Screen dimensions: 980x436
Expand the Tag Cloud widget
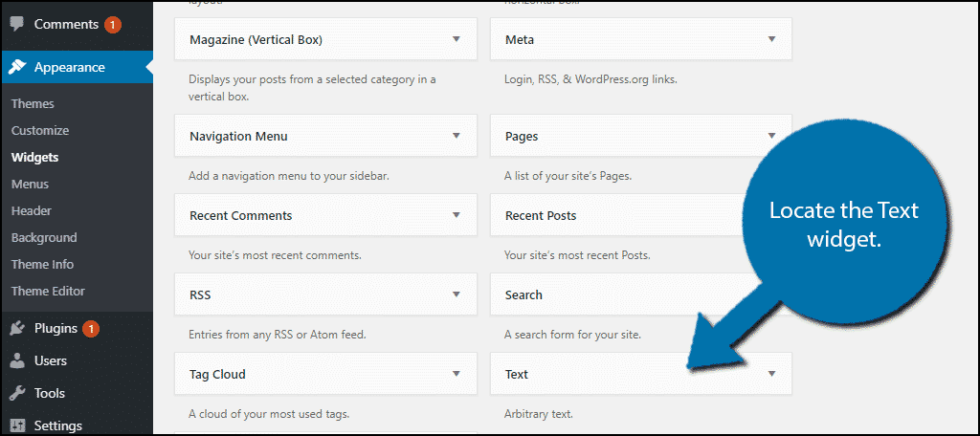click(457, 375)
